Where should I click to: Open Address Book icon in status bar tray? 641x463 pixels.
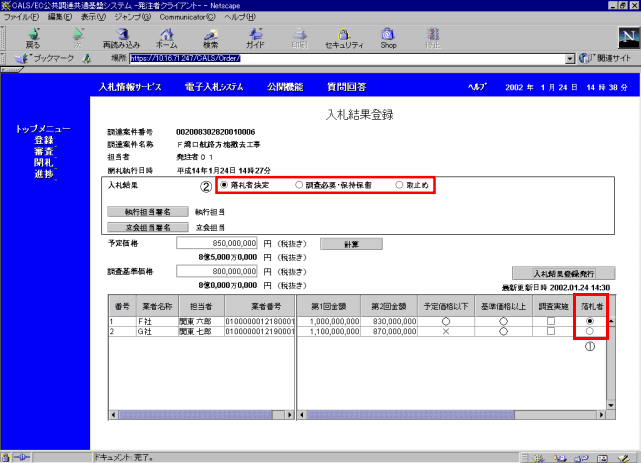603,458
